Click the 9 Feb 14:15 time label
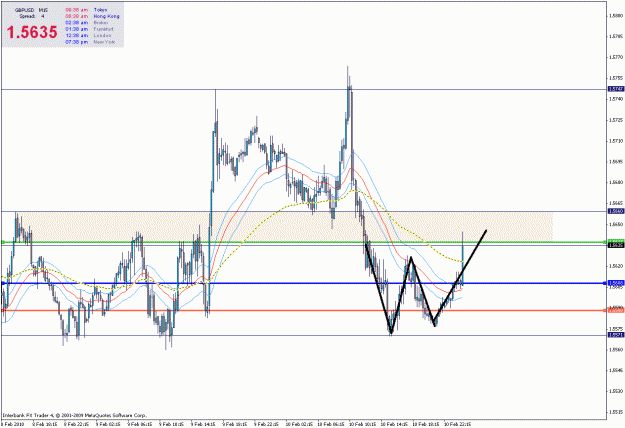The height and width of the screenshot is (428, 625). [203, 424]
